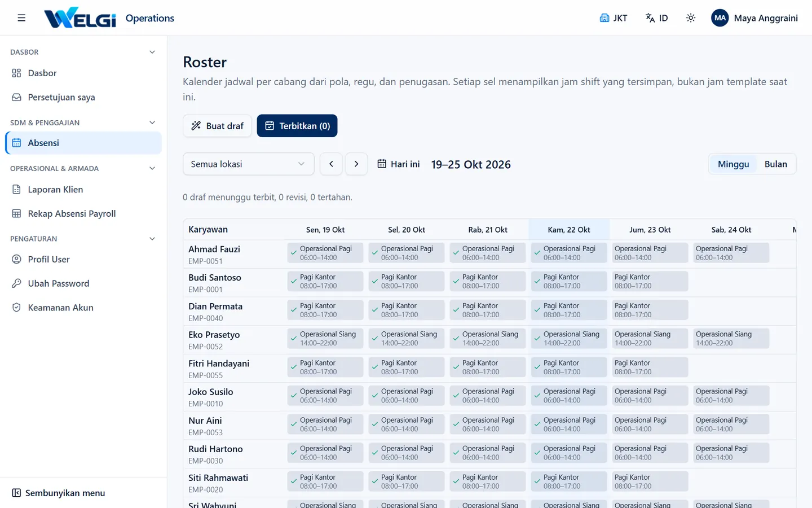Screen dimensions: 812x508
Task: Click the Sen, 19 Okt column header
Action: click(x=325, y=230)
